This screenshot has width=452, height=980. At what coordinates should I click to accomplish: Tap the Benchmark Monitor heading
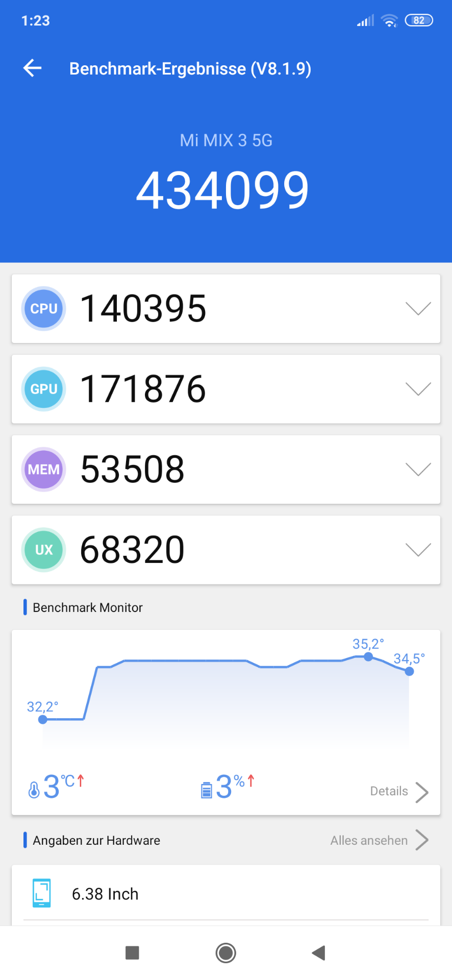(x=88, y=607)
